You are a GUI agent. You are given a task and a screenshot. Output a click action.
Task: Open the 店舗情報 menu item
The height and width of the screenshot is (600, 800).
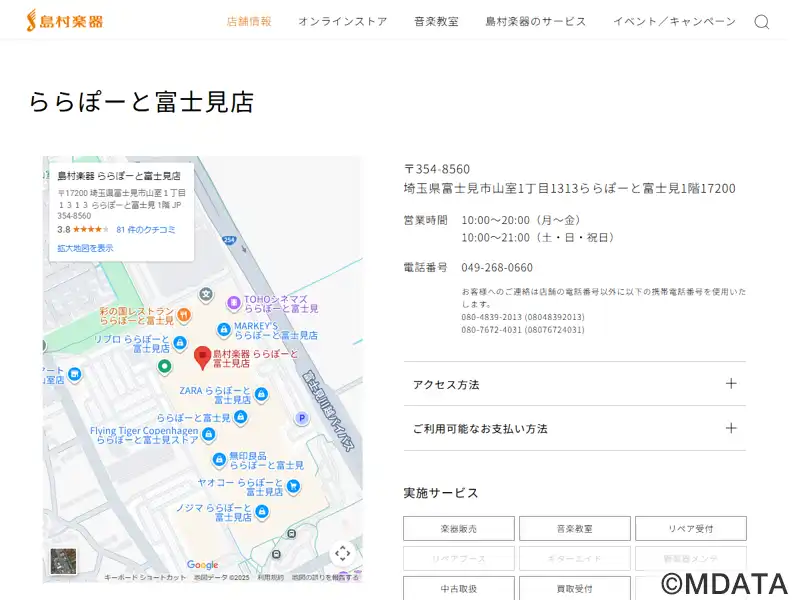point(249,22)
